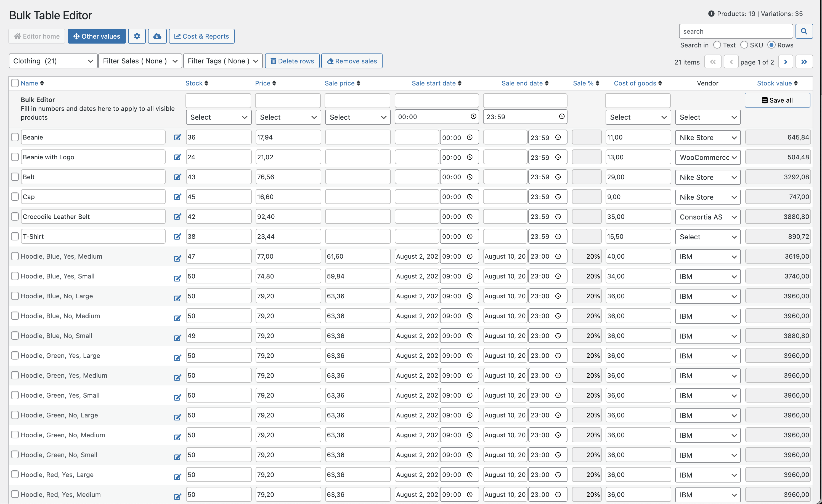This screenshot has width=822, height=504.
Task: Open the search magnifier
Action: coord(804,31)
